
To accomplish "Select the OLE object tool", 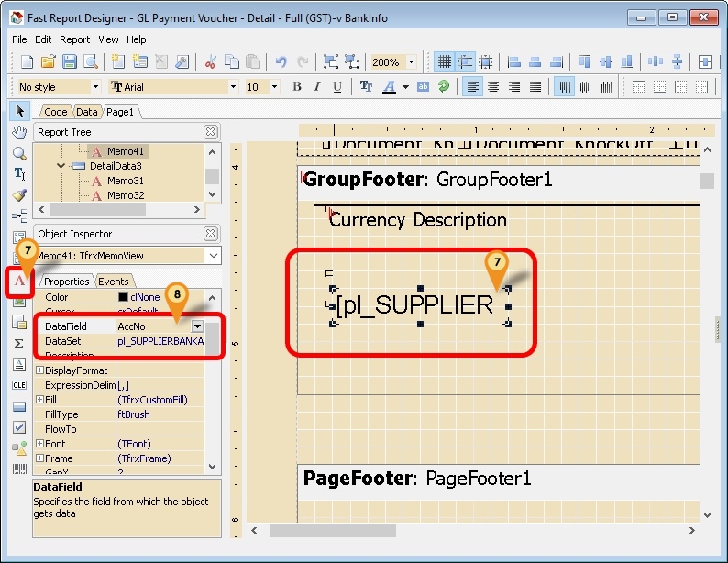I will click(x=19, y=385).
